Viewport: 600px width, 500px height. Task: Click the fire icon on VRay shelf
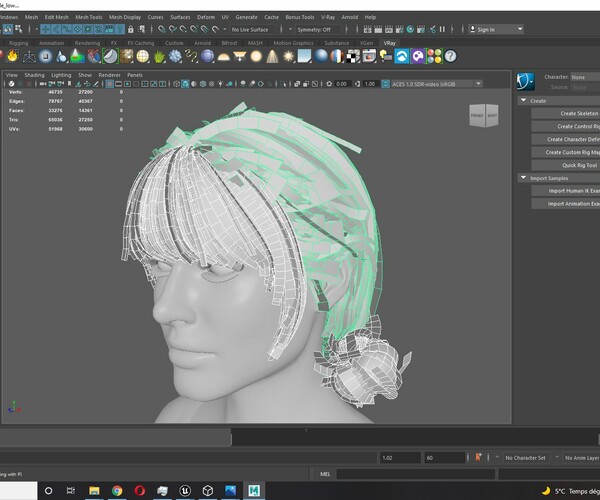(13, 56)
